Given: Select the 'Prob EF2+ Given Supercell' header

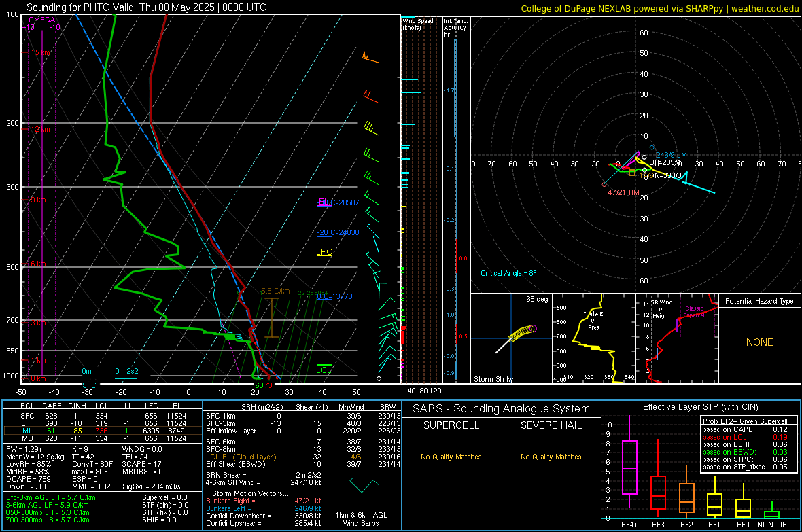Looking at the screenshot, I should click(x=745, y=421).
